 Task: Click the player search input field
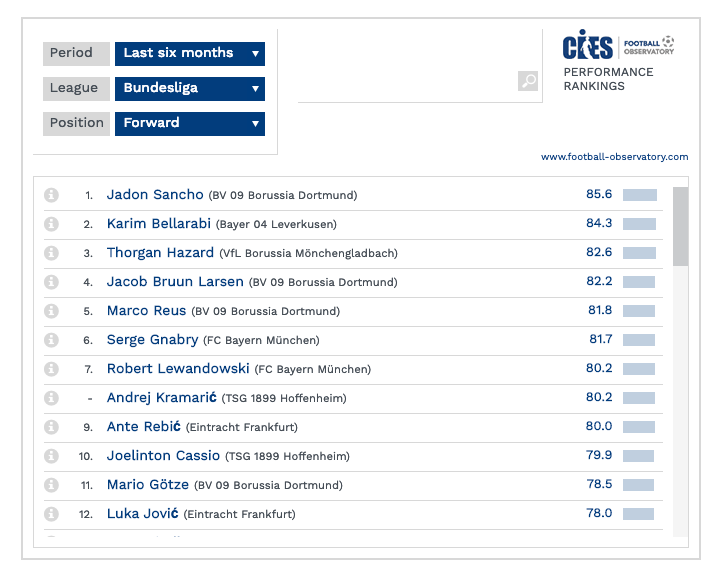tap(408, 81)
